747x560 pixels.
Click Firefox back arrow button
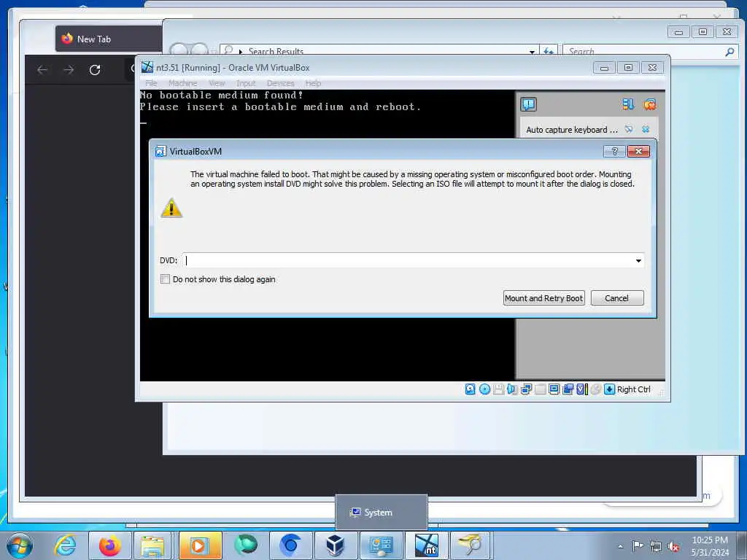(x=42, y=70)
